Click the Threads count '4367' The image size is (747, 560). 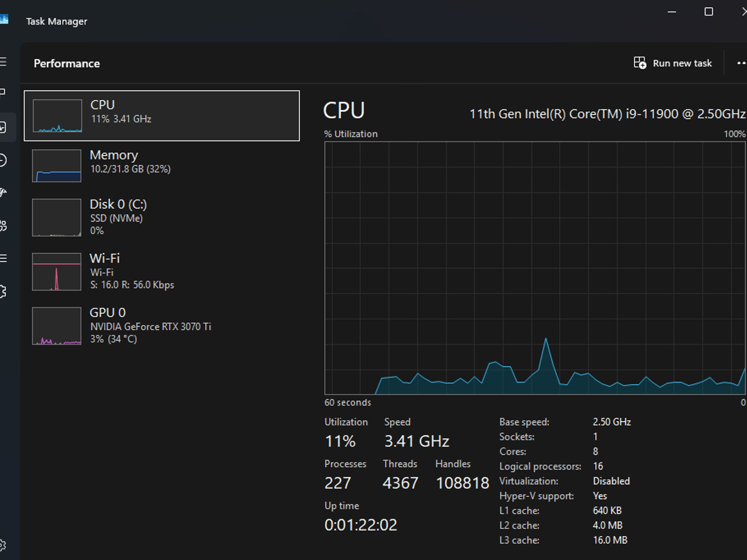click(x=400, y=483)
